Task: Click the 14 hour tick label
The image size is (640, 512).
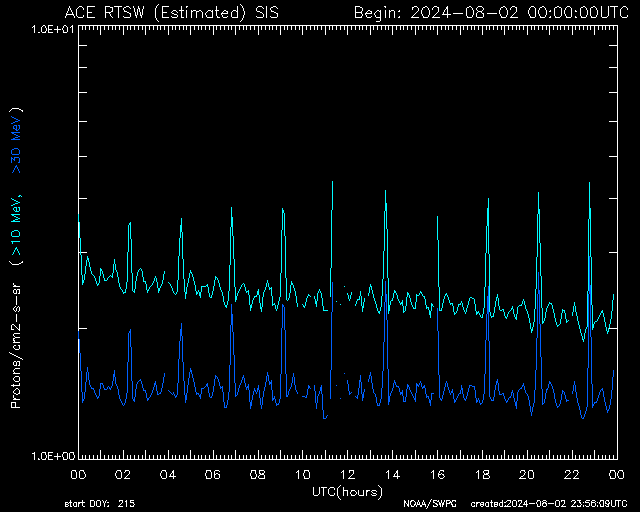Action: coord(392,475)
